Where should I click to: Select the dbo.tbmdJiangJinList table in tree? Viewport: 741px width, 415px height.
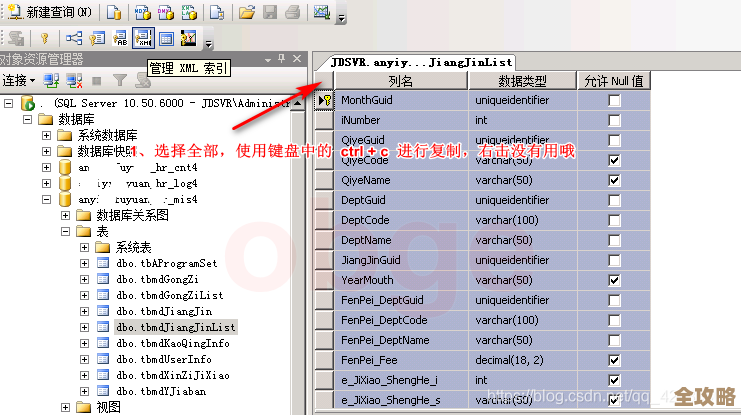point(176,327)
